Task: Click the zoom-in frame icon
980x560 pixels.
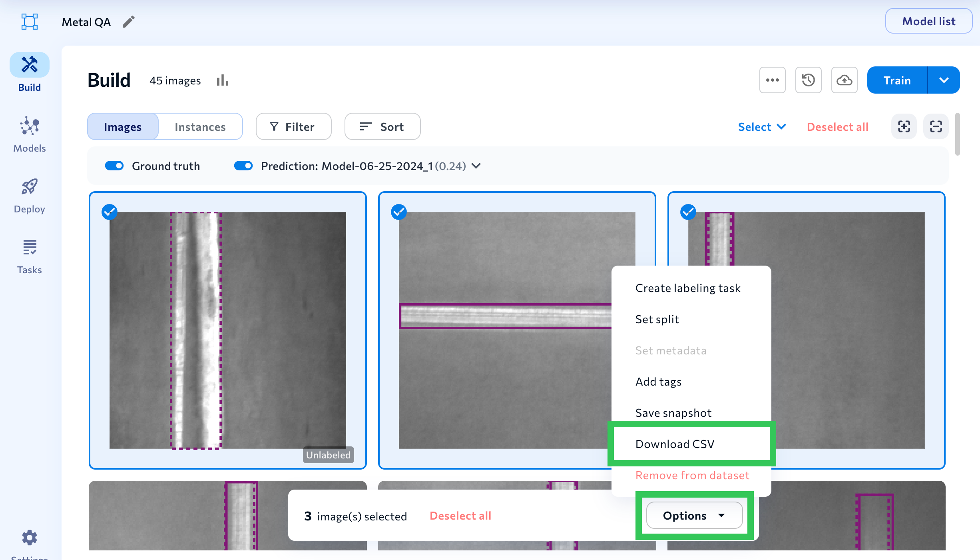Action: tap(904, 126)
